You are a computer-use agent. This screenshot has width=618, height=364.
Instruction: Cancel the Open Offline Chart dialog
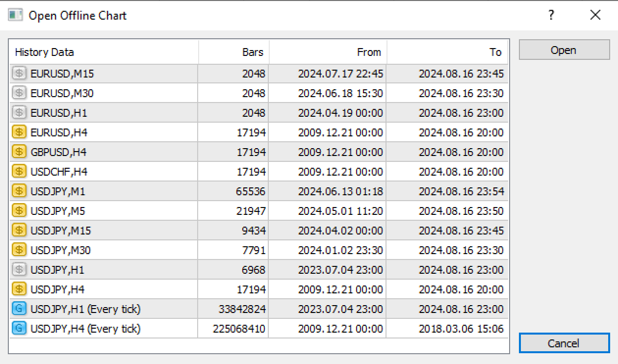564,343
